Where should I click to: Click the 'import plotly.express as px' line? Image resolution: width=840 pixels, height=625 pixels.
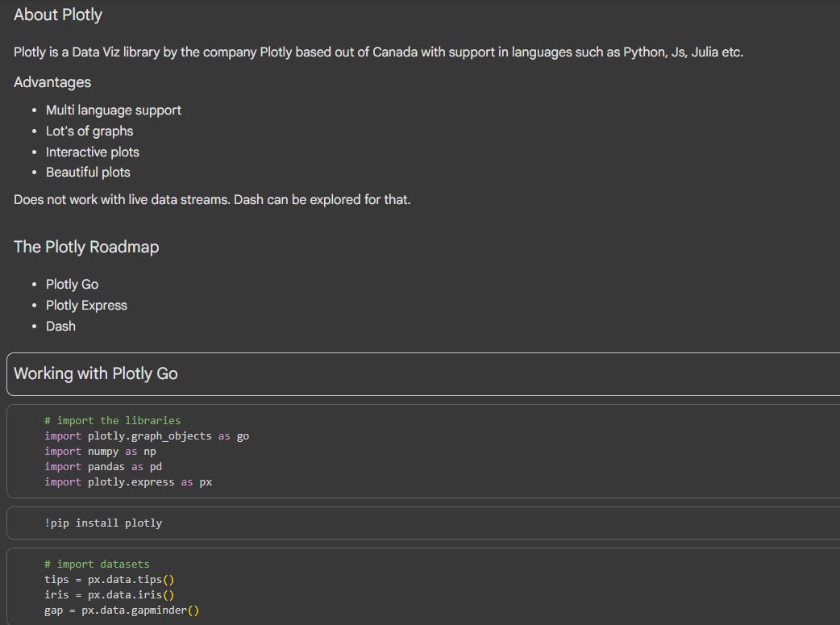pyautogui.click(x=128, y=482)
